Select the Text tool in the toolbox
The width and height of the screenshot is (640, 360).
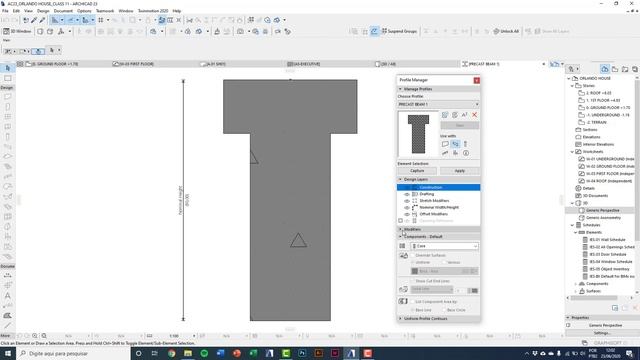pyautogui.click(x=7, y=296)
